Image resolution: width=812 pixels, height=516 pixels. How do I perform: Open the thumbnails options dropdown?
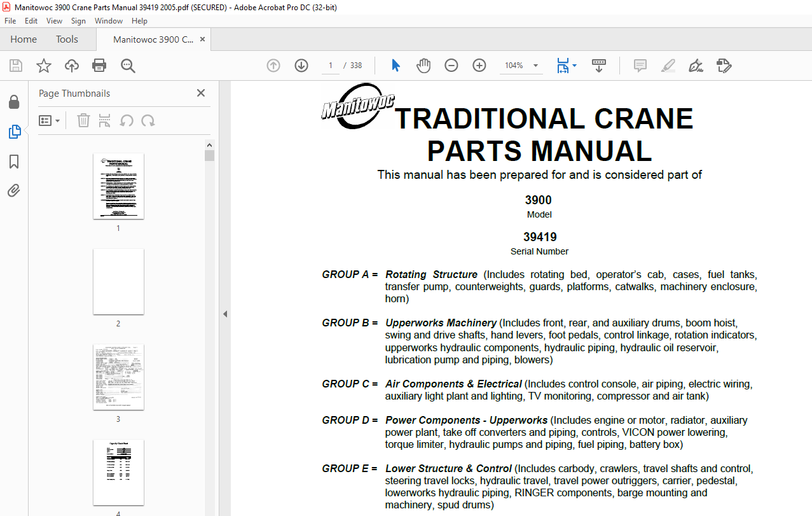point(49,120)
